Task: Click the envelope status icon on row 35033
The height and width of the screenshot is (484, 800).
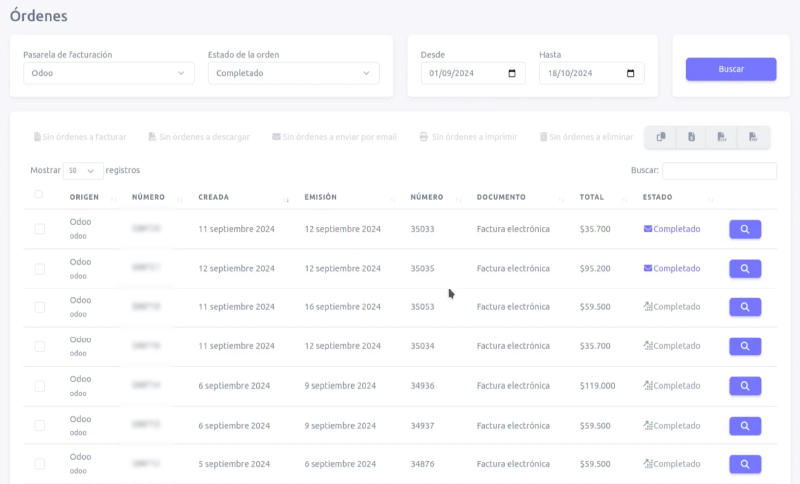Action: [x=648, y=229]
